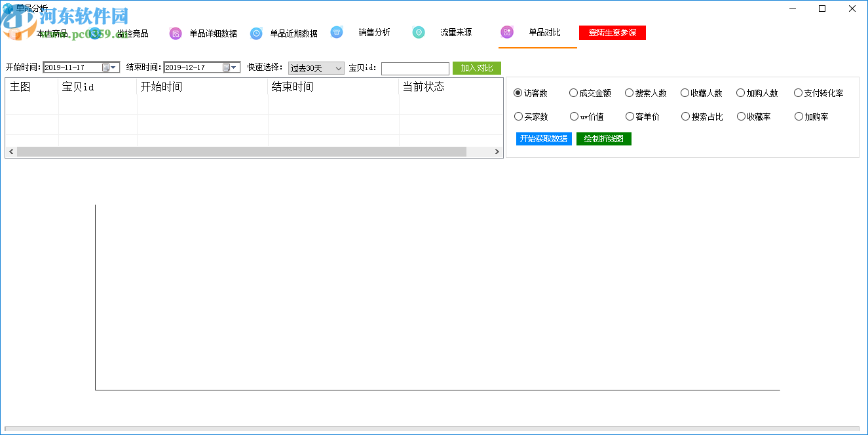
Task: Click the 流量来源 location-pin icon
Action: click(x=419, y=32)
